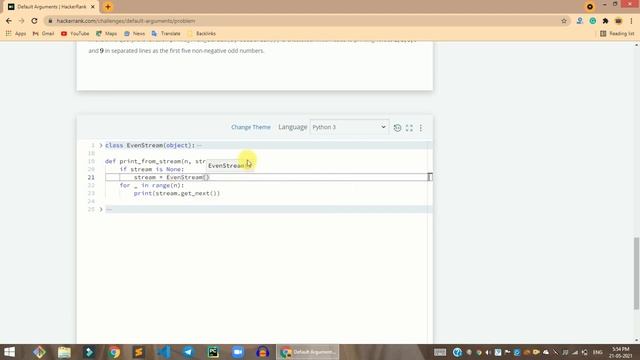Click the hackerrank.com address bar
This screenshot has height=360, width=640.
click(302, 21)
